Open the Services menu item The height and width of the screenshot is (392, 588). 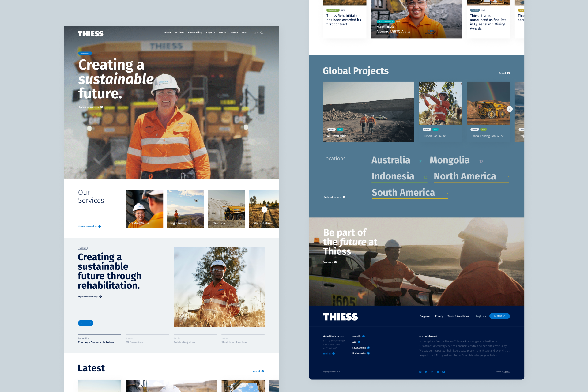click(179, 32)
